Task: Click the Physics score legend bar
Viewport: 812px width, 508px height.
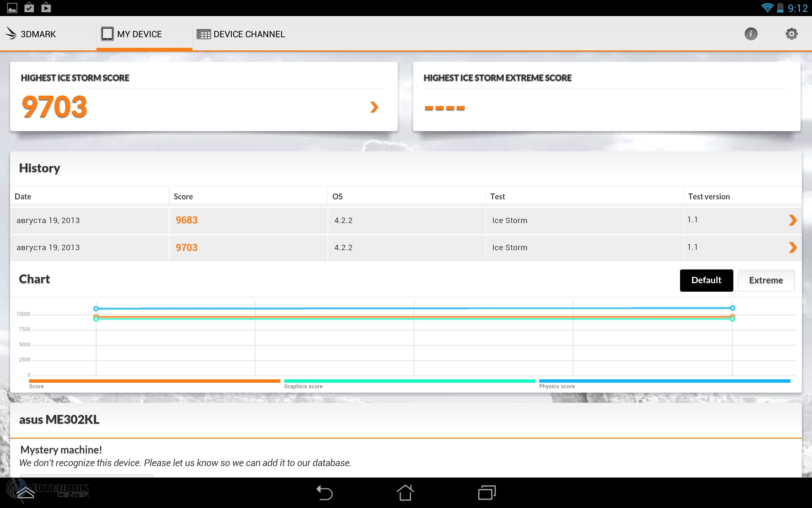Action: (664, 381)
